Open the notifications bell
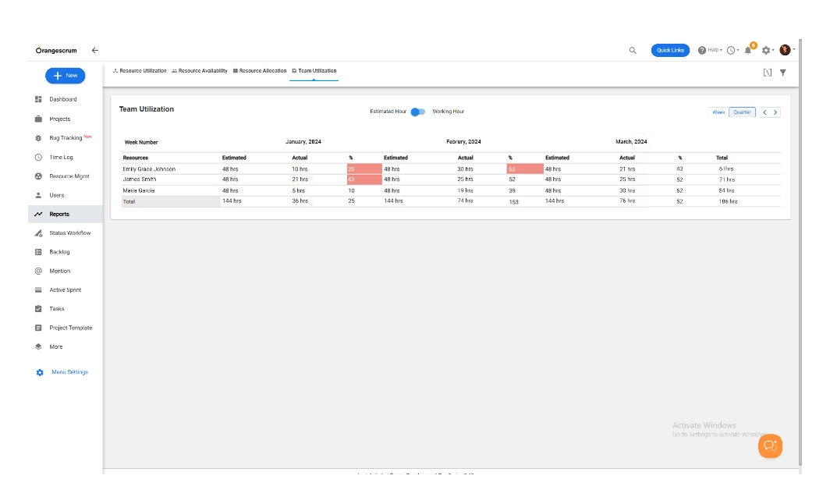This screenshot has height=504, width=830. (748, 50)
